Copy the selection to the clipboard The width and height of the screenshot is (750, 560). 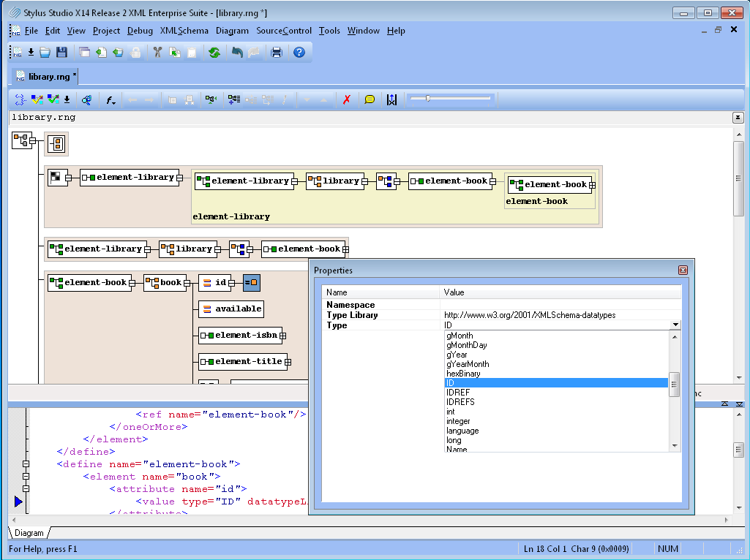pyautogui.click(x=174, y=52)
